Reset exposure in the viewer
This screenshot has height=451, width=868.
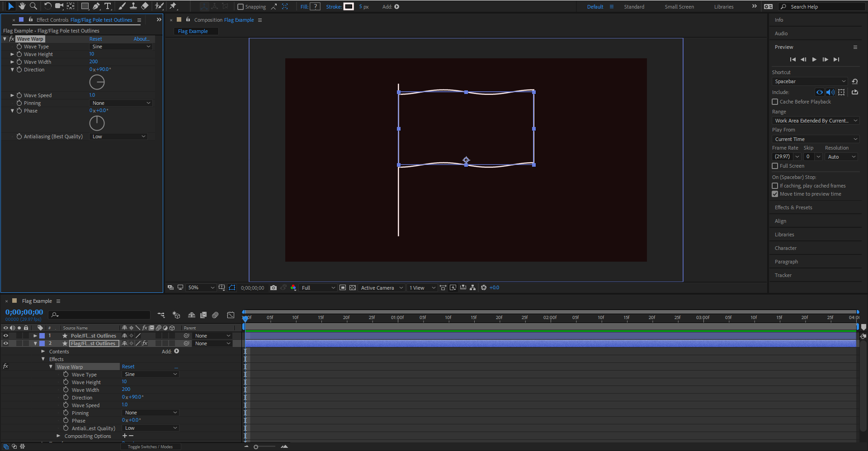tap(484, 288)
